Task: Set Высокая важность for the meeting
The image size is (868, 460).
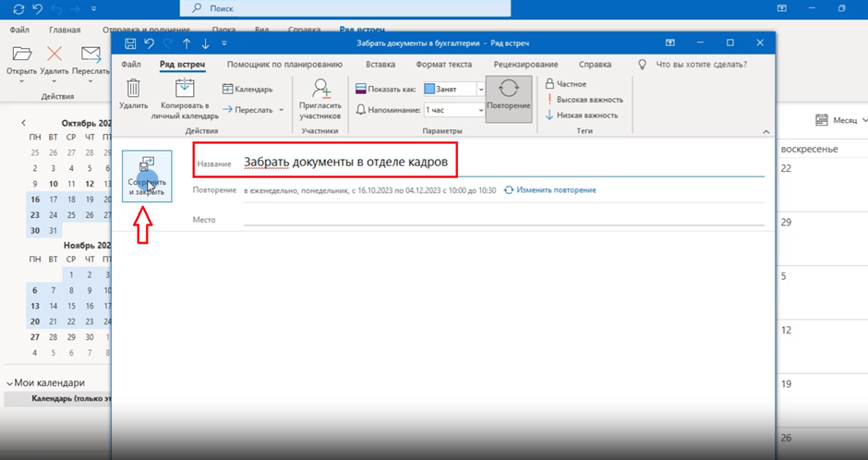Action: coord(588,99)
